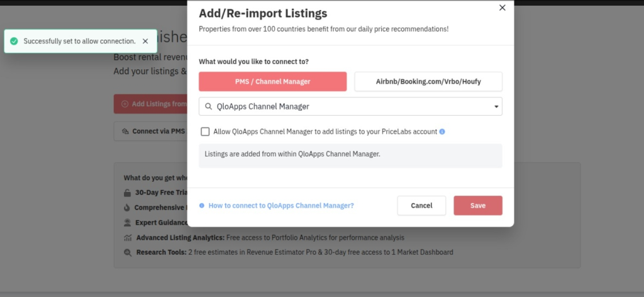Click the green success checkmark icon
Image resolution: width=644 pixels, height=297 pixels.
pos(14,41)
